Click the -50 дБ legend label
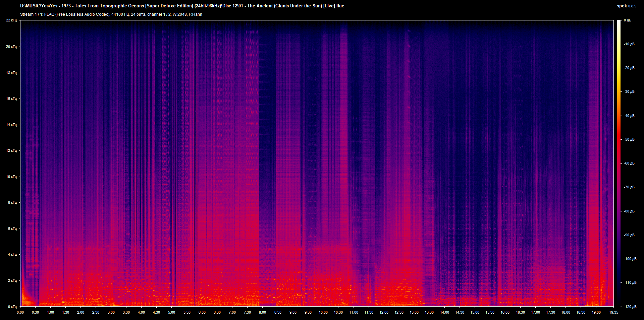This screenshot has width=644, height=320. pos(629,139)
